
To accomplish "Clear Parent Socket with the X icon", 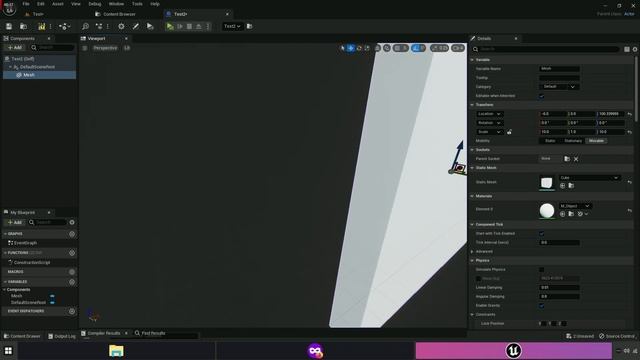I will (576, 159).
